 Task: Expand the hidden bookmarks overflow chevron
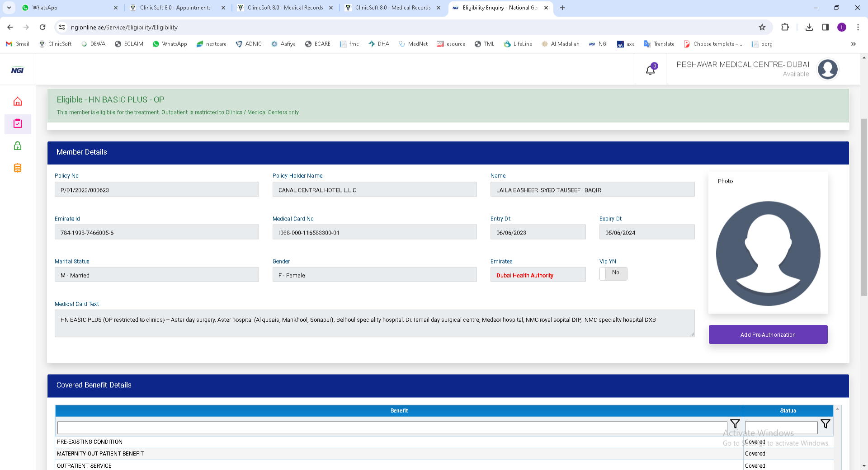(x=853, y=44)
